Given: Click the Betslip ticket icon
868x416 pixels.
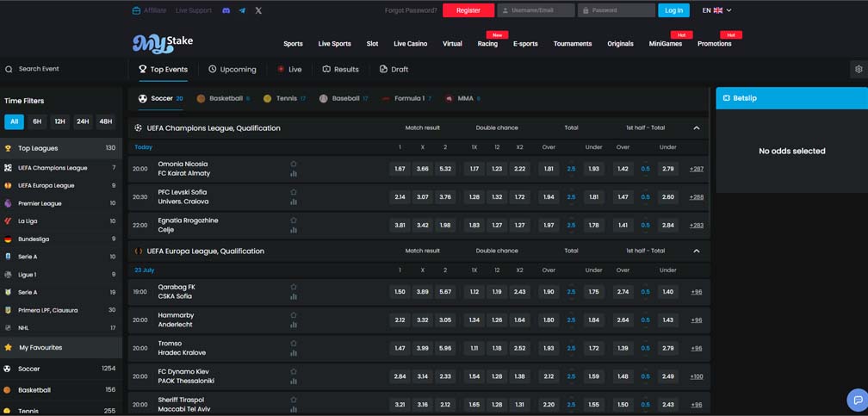Looking at the screenshot, I should point(726,98).
